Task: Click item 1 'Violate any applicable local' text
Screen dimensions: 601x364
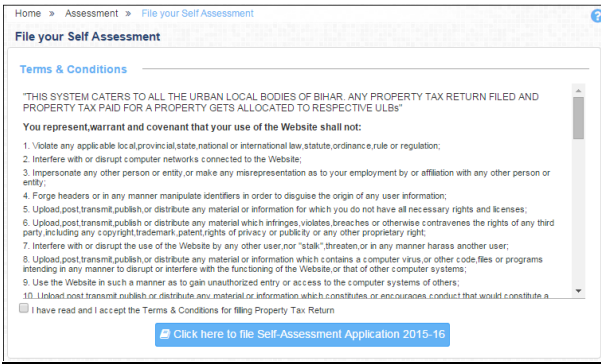Action: pos(232,146)
